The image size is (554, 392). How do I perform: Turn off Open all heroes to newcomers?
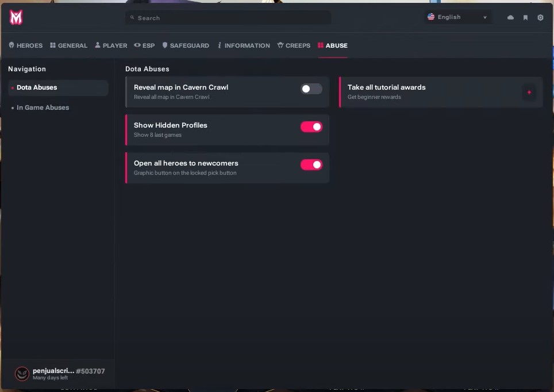[x=311, y=165]
